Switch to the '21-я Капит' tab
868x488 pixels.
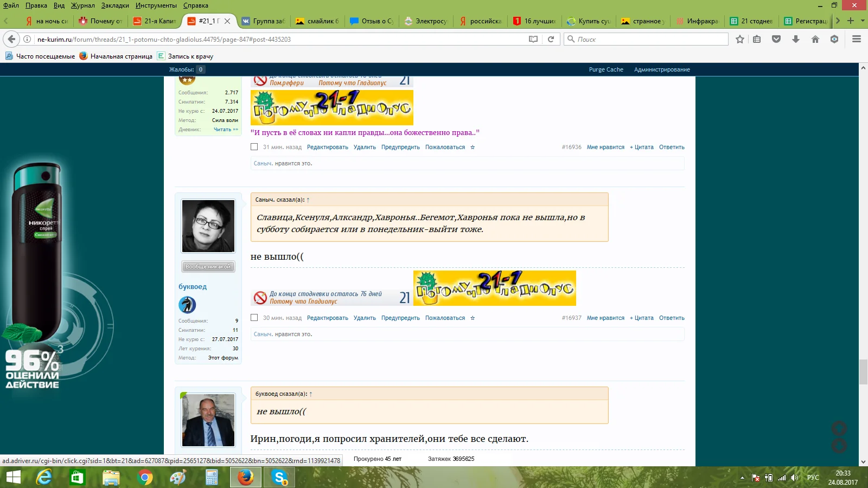pos(155,21)
